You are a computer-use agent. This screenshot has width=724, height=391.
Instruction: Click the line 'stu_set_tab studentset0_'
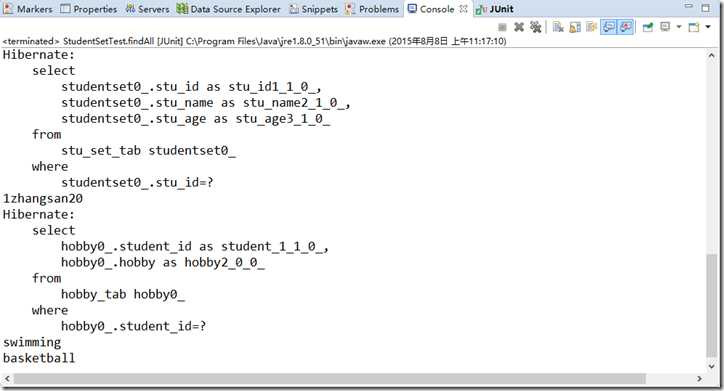(149, 150)
